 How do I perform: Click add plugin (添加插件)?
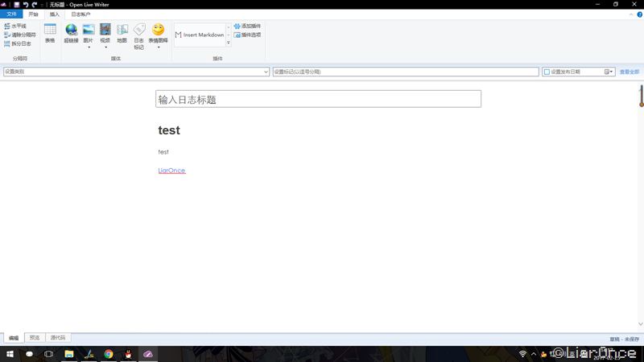pyautogui.click(x=247, y=26)
